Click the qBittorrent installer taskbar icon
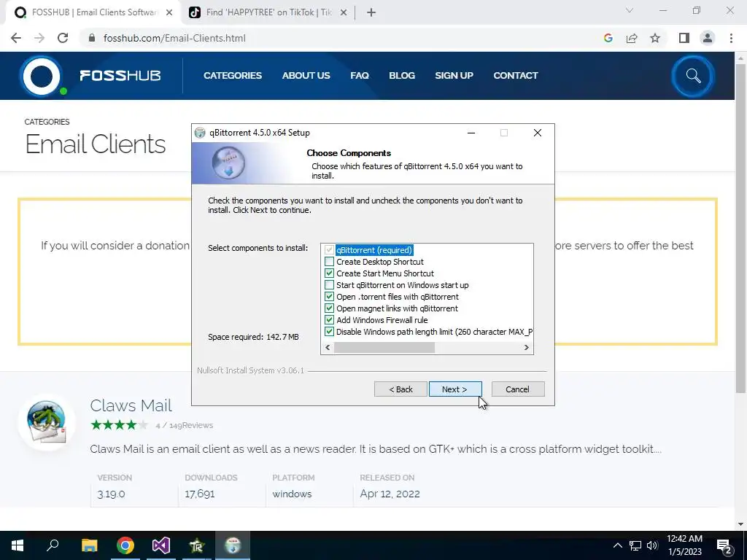 233,545
